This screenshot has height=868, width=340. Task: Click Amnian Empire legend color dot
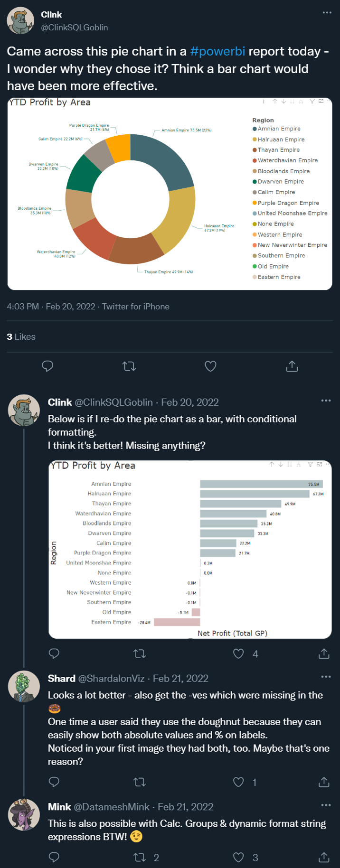(x=255, y=129)
